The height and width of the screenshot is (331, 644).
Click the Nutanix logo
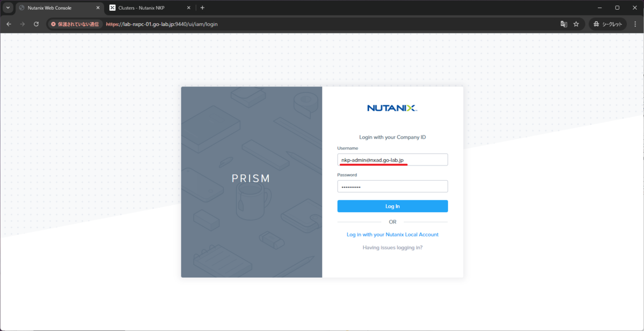392,108
